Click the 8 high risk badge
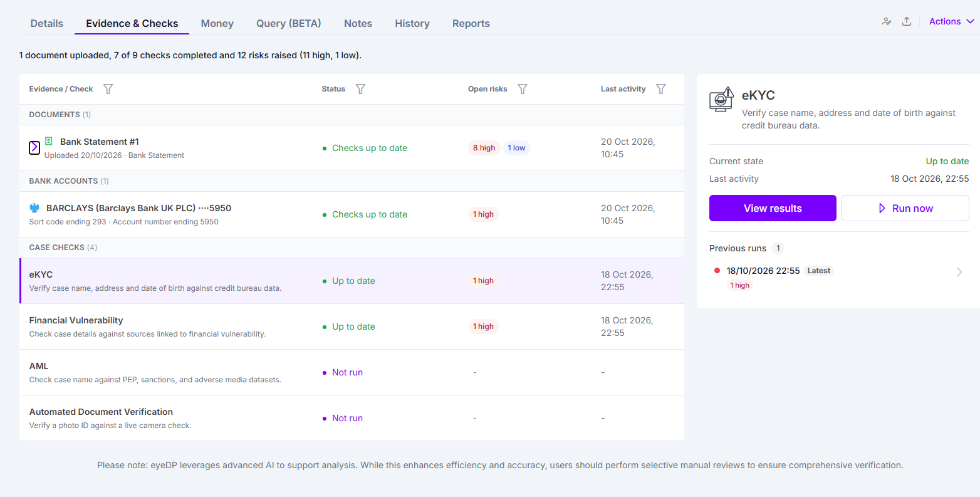980x497 pixels. (484, 148)
